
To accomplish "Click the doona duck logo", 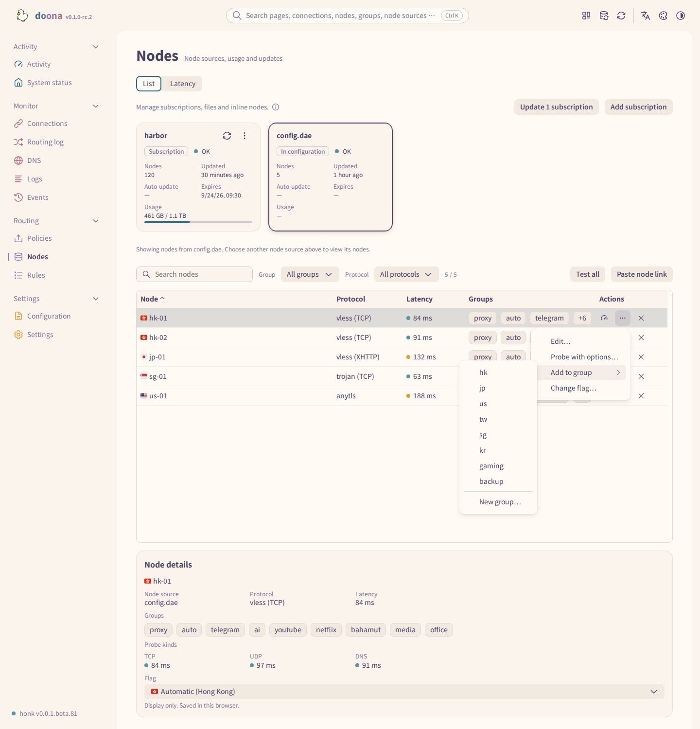I will (22, 16).
